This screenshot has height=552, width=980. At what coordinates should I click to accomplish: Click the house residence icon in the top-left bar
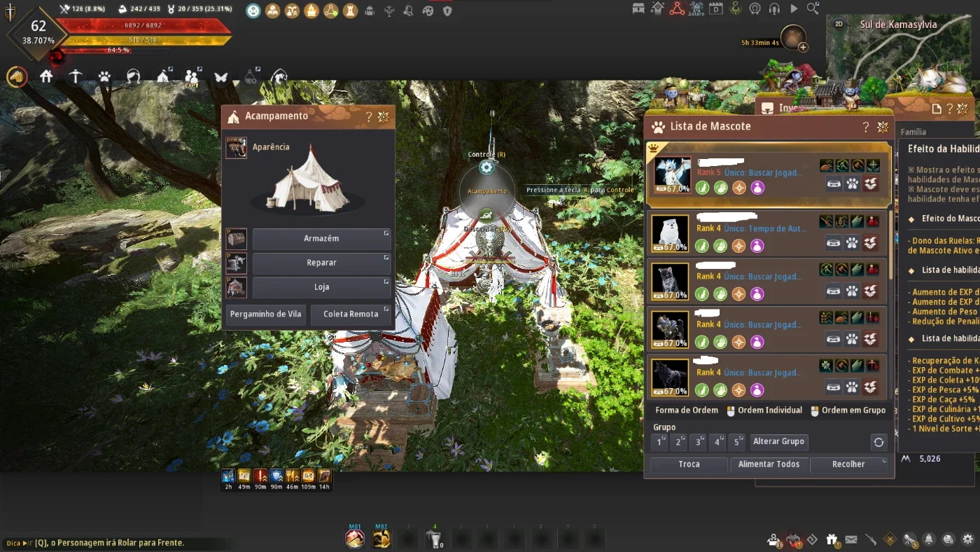[x=46, y=76]
